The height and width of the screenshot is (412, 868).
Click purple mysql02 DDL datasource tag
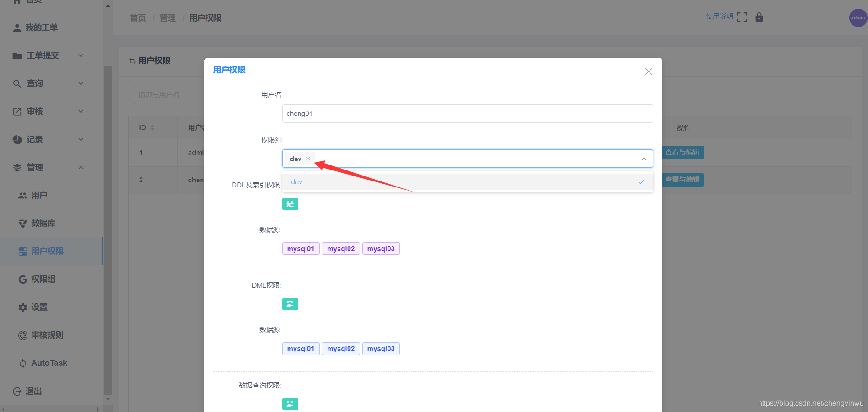(x=341, y=249)
